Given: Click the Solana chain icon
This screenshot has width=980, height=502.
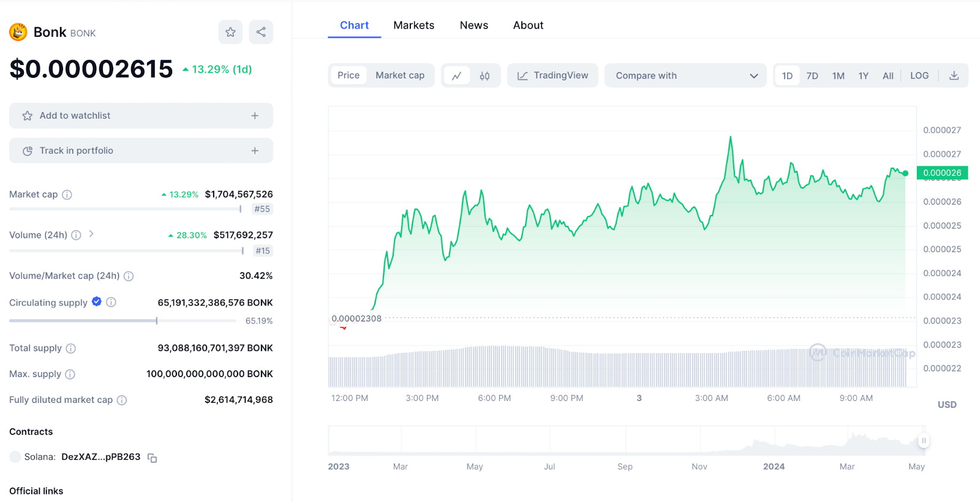Looking at the screenshot, I should point(15,457).
